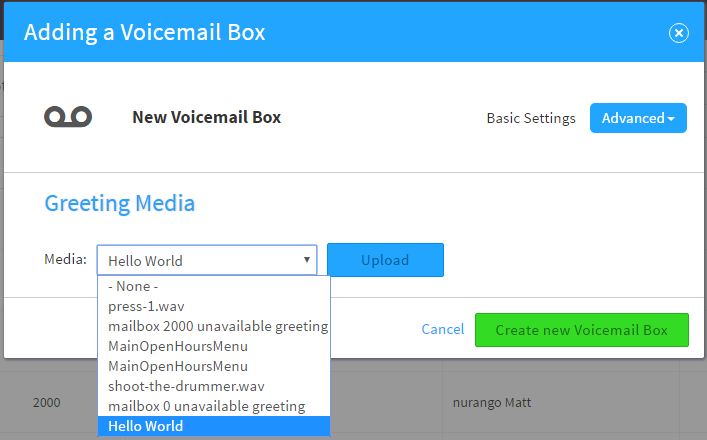Click nurango Matt in background table
The image size is (707, 440).
[492, 403]
